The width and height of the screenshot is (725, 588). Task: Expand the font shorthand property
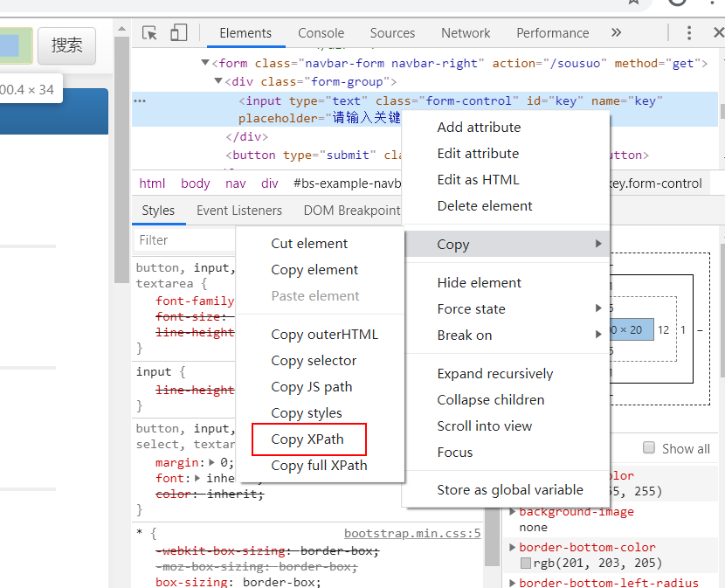click(x=197, y=478)
